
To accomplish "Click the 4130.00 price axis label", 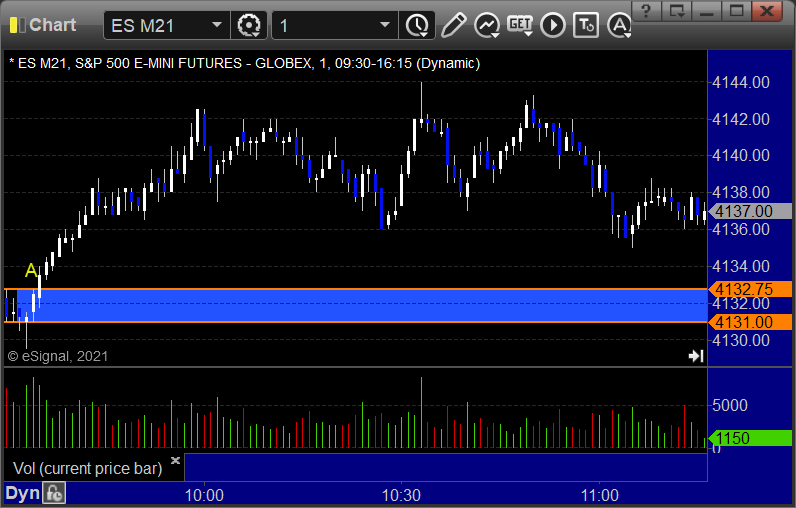I will tap(741, 340).
